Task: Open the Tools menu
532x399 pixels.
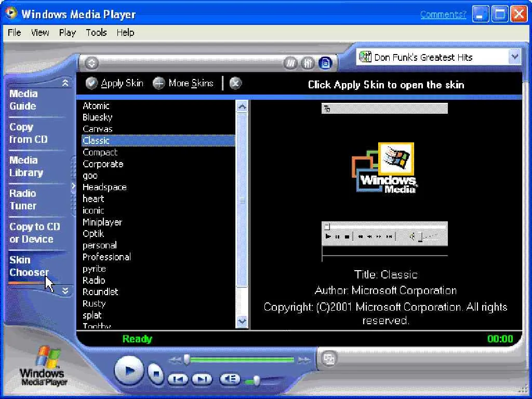Action: (x=96, y=33)
